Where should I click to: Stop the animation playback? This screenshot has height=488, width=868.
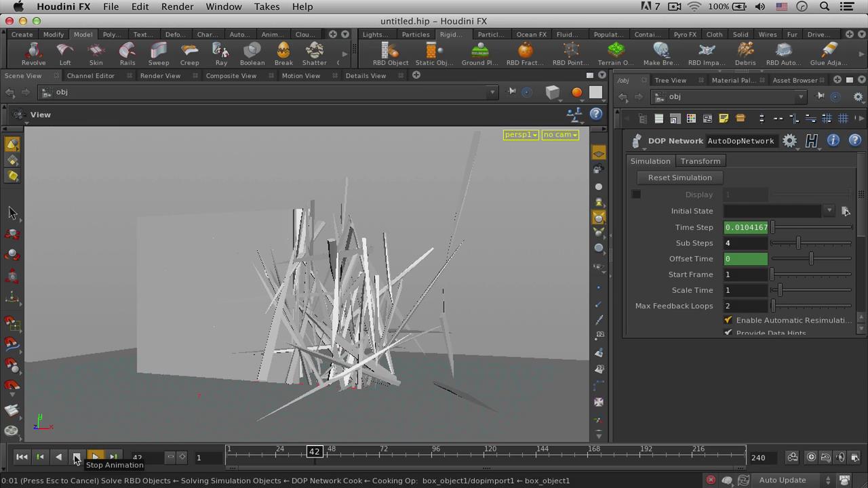77,457
